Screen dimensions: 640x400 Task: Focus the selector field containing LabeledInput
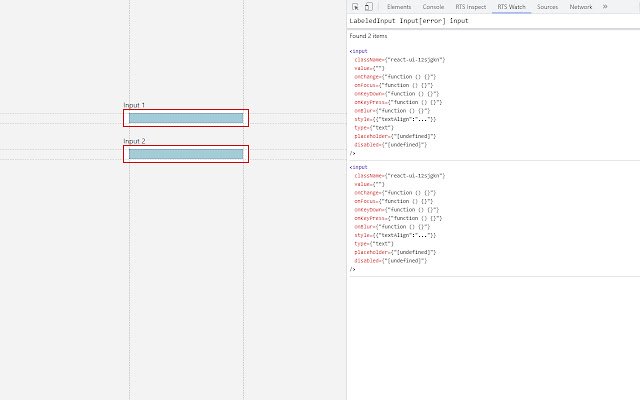pyautogui.click(x=493, y=21)
